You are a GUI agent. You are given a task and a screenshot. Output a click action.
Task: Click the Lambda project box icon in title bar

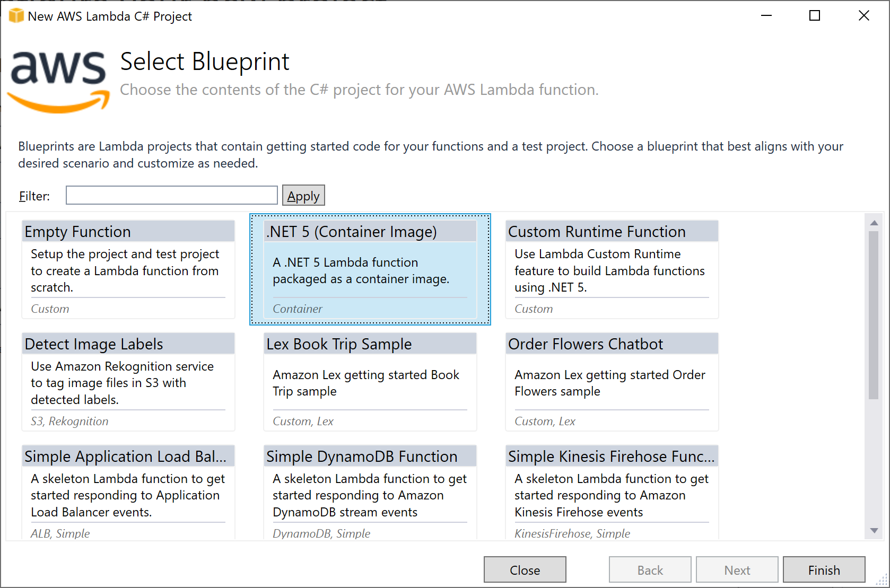point(16,16)
